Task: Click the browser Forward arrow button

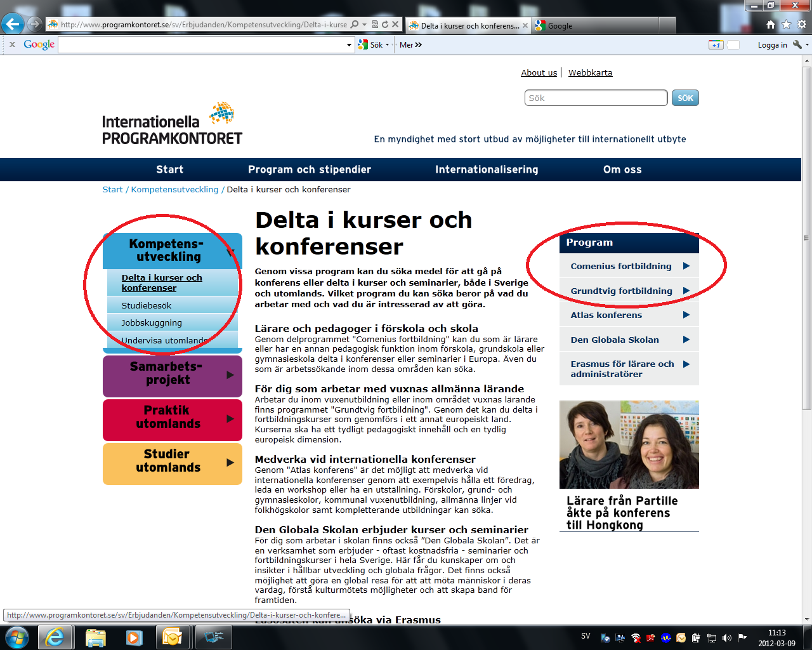Action: (x=34, y=25)
